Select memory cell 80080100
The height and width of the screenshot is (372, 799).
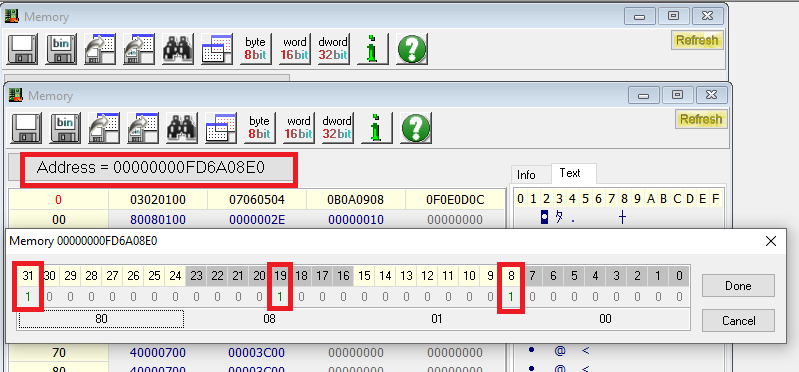pos(157,220)
